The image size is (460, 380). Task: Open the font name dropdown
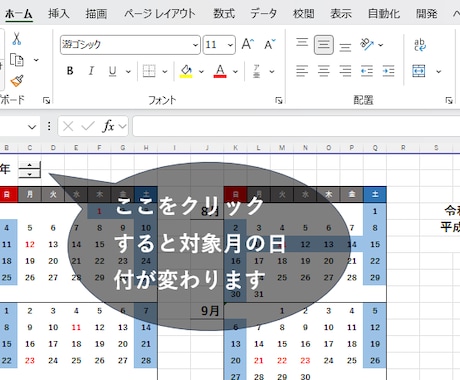[195, 45]
